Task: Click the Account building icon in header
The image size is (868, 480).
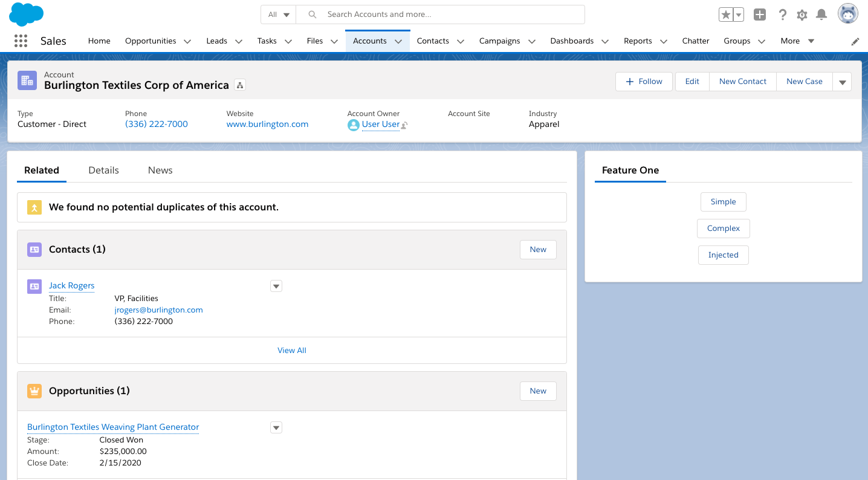Action: pyautogui.click(x=27, y=80)
